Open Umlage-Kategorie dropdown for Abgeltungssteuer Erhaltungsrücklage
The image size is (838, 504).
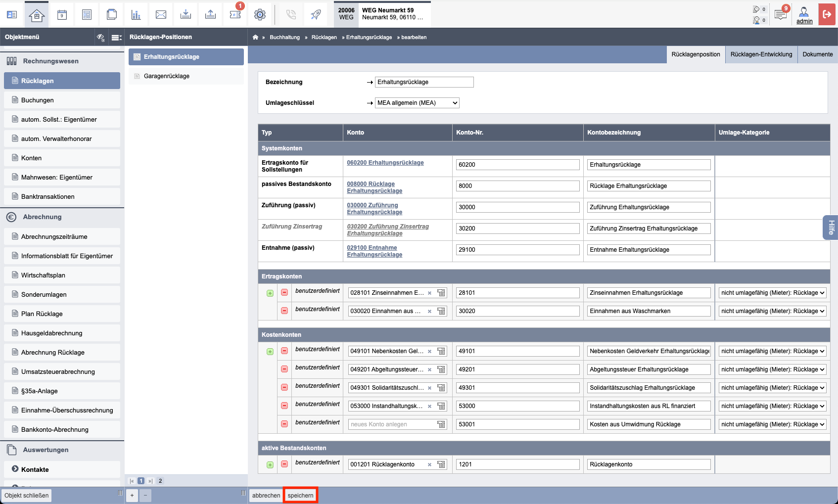click(772, 369)
